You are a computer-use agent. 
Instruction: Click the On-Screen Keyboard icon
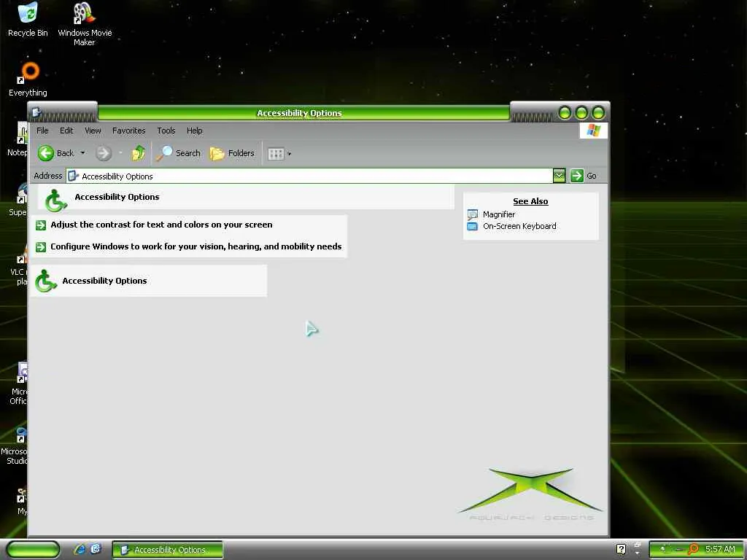click(472, 227)
